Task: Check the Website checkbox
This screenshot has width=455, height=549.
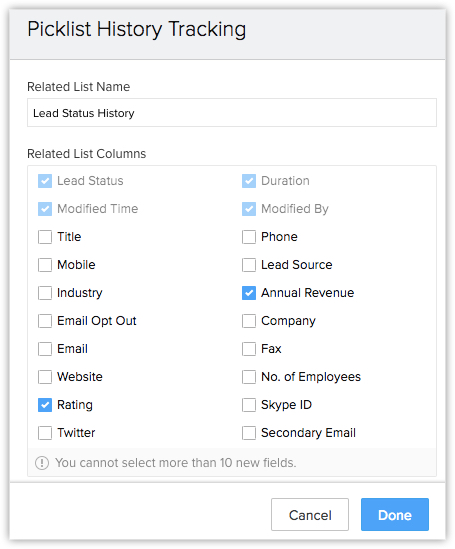Action: pyautogui.click(x=45, y=377)
